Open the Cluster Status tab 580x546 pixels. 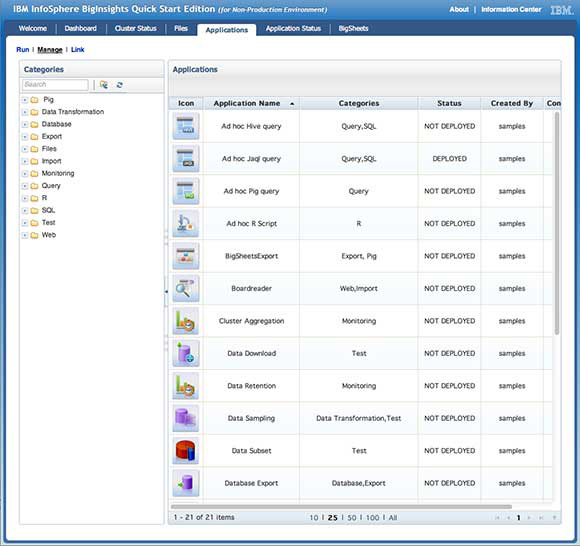tap(136, 28)
